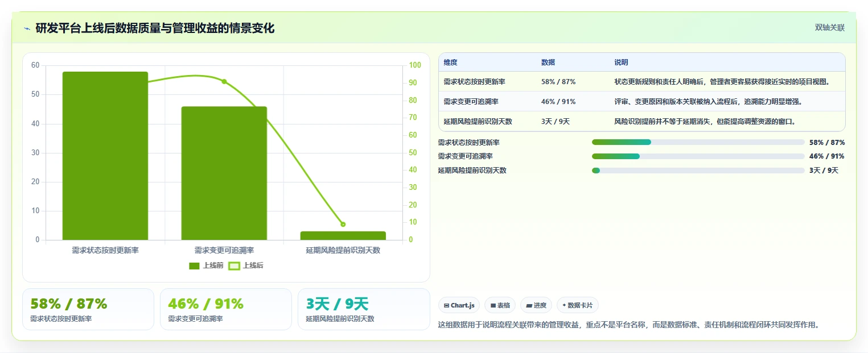Click description starting 评审、变更原因和版本关联
The height and width of the screenshot is (353, 868).
coord(708,102)
